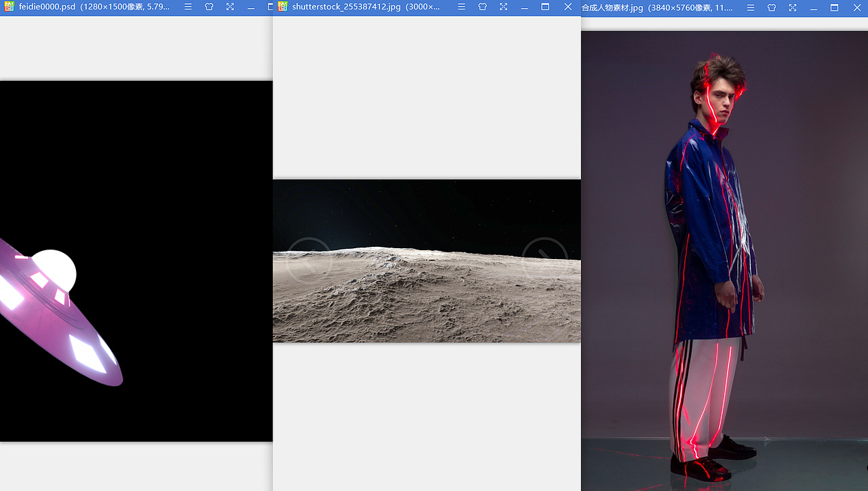Viewport: 868px width, 491px height.
Task: Minimize the 合成人物素材.jpg window
Action: 813,7
